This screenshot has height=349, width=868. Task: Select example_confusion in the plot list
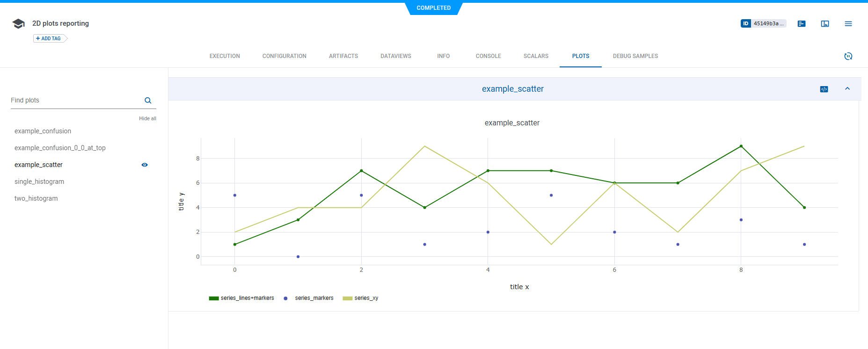(43, 131)
